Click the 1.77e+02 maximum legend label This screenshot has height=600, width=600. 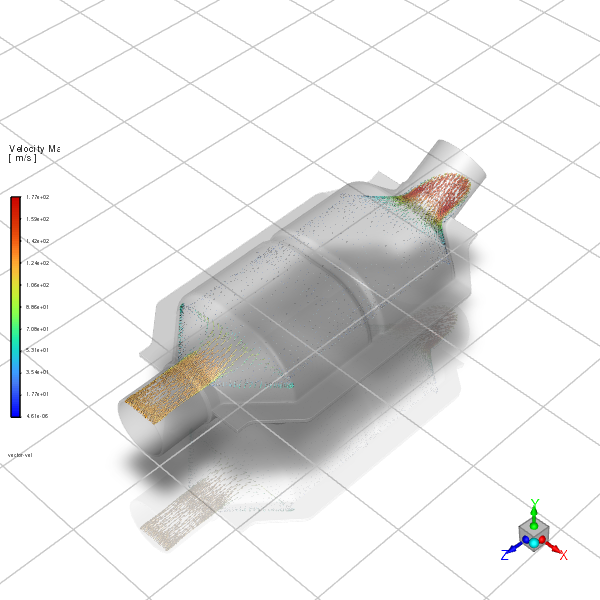(x=38, y=198)
